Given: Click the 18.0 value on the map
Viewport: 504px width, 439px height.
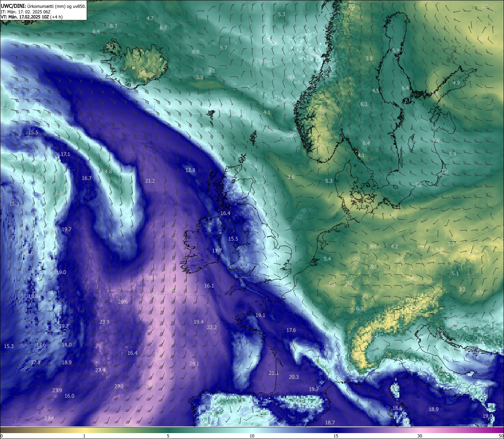Looking at the screenshot, I should [67, 345].
